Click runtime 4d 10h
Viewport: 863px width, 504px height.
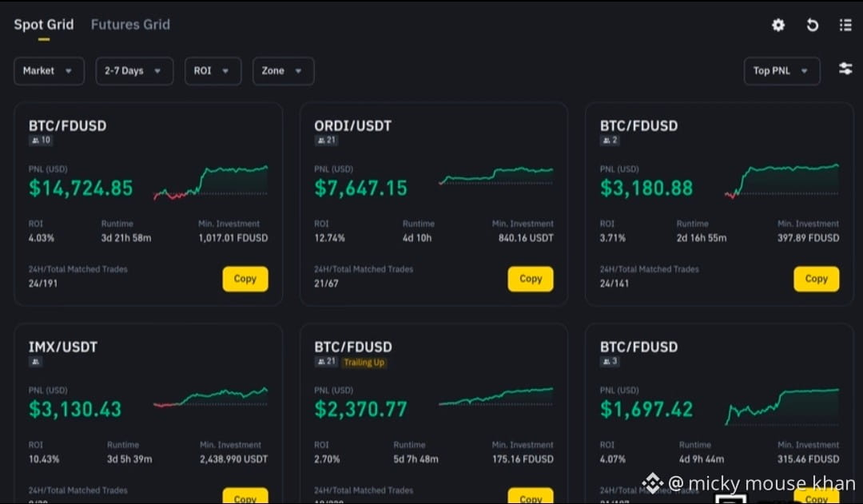[417, 238]
